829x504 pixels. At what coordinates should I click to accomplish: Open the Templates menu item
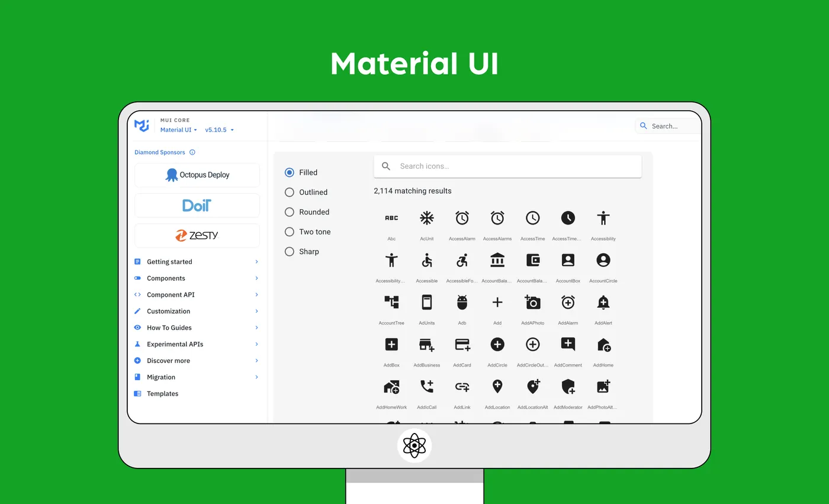click(x=162, y=393)
